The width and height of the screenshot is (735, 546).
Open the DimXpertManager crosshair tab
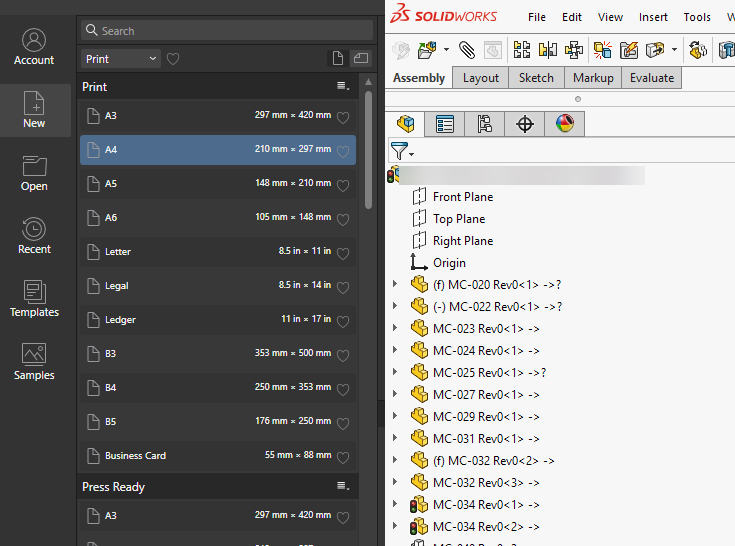(524, 124)
